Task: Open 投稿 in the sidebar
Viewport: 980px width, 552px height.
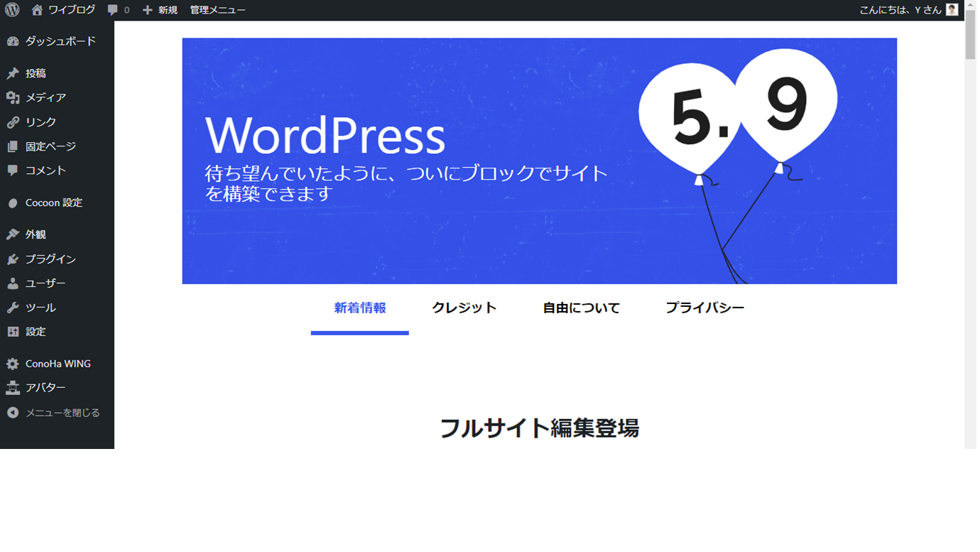Action: coord(36,73)
